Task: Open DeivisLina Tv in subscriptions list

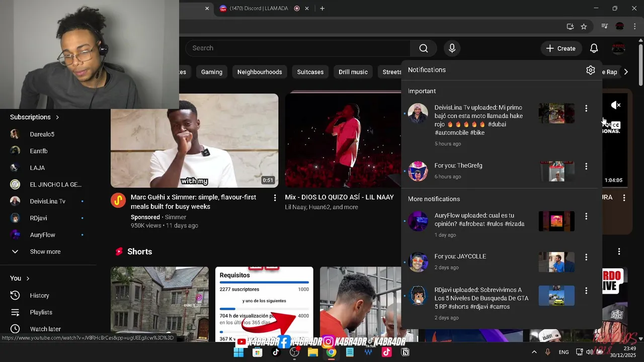Action: [x=48, y=201]
